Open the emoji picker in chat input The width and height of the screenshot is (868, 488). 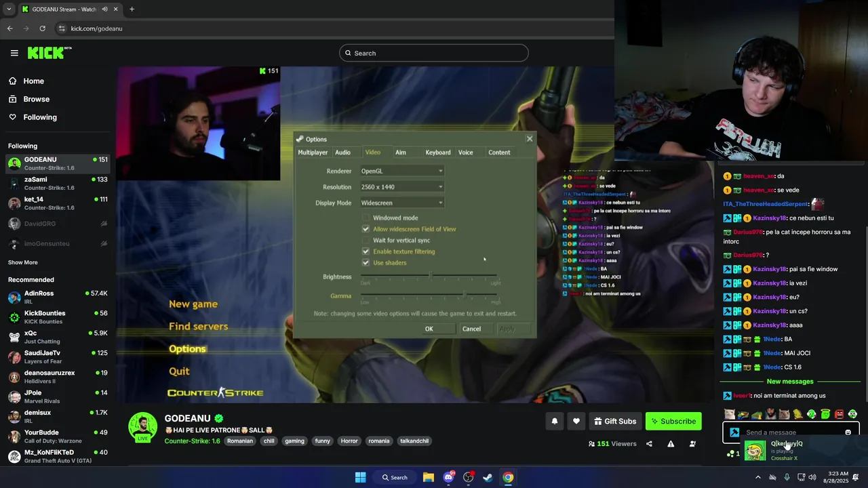(x=848, y=432)
